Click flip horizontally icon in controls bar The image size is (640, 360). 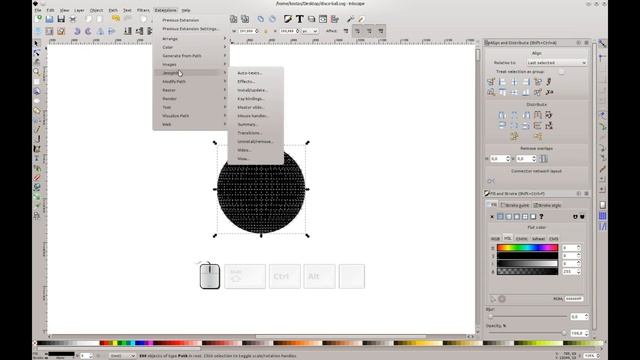(x=100, y=31)
